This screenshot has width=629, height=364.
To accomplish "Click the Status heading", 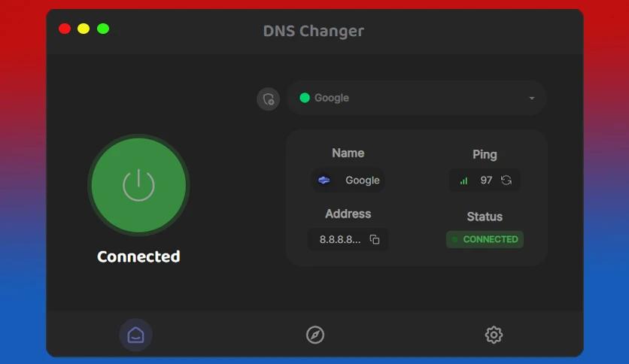I will [485, 217].
